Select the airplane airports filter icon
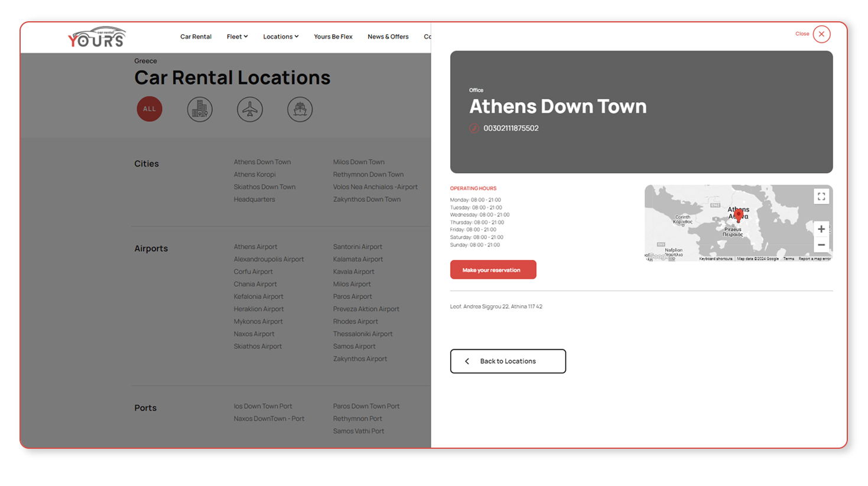The image size is (868, 486). 250,109
